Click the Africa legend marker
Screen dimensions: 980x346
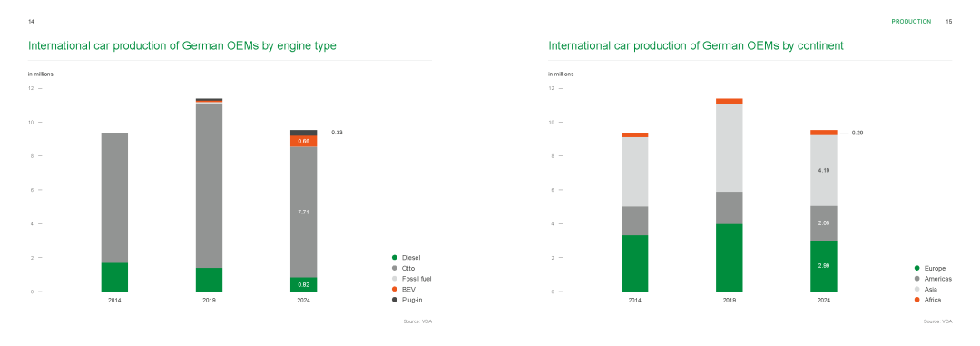point(917,301)
